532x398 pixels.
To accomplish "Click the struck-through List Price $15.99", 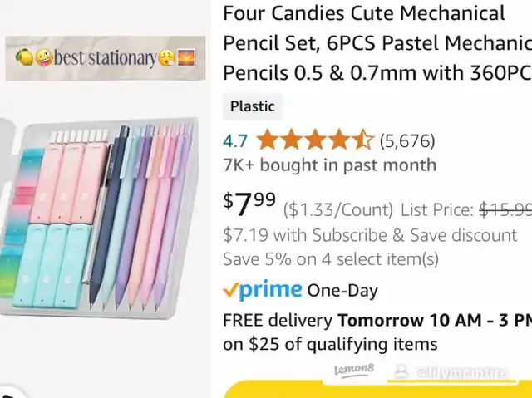I will point(505,210).
